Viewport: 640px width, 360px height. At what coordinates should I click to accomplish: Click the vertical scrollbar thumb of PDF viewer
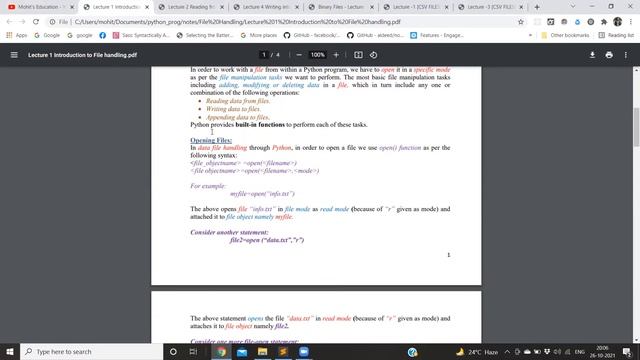tap(636, 127)
